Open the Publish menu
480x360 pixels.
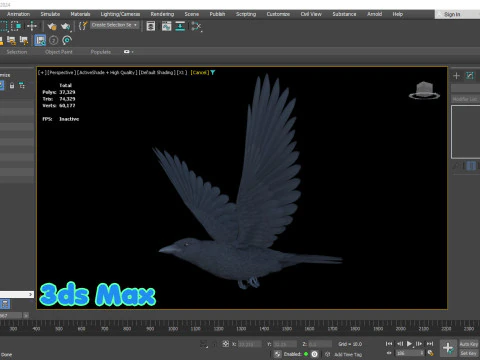pyautogui.click(x=217, y=14)
